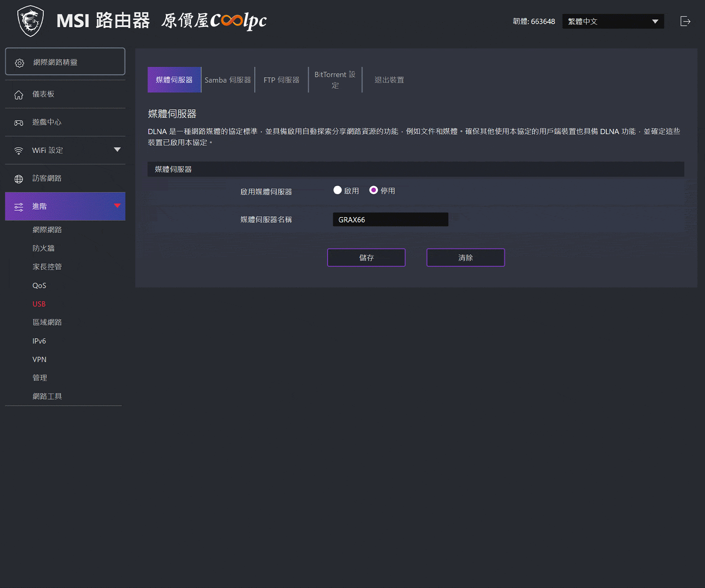Click the globe icon for 訪客網路

point(19,179)
